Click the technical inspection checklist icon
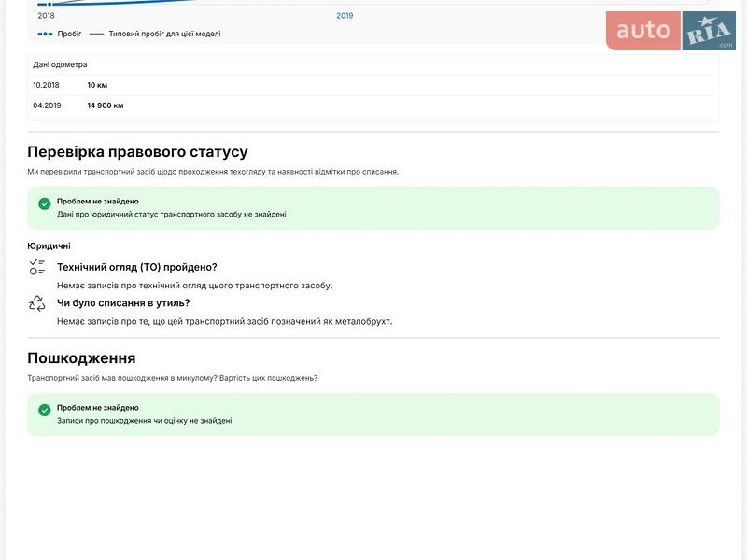Viewport: 747px width, 560px height. point(36,267)
